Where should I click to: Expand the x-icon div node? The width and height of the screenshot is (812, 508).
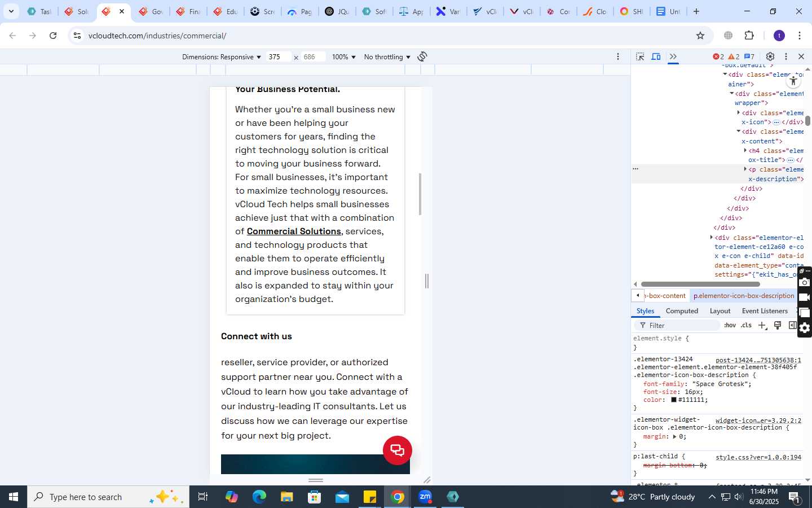pyautogui.click(x=739, y=113)
